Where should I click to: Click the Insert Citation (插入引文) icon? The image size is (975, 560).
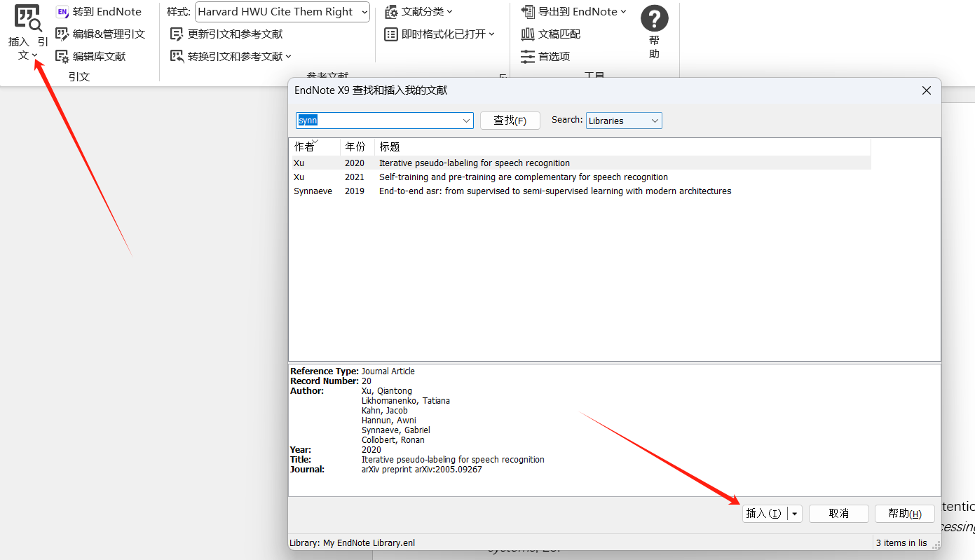(28, 18)
